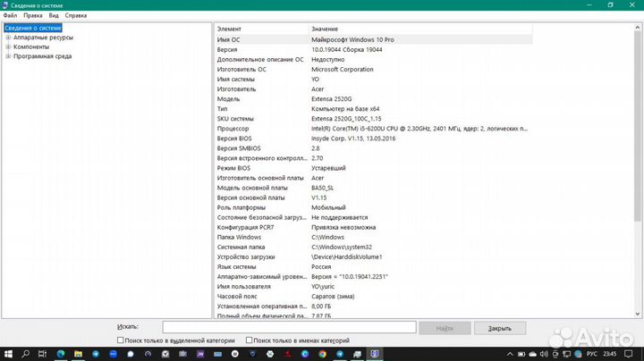Open File Explorer from taskbar
Screen dimensions: 644x361
point(78,354)
